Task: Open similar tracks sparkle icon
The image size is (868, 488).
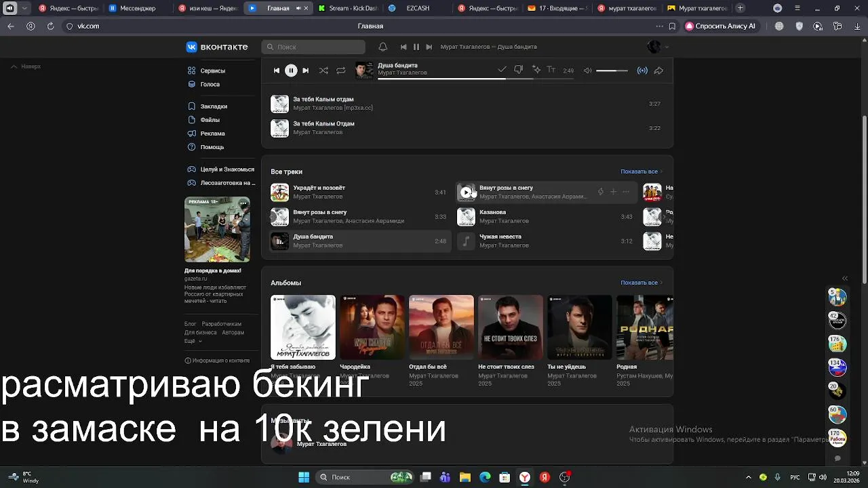Action: click(x=536, y=70)
